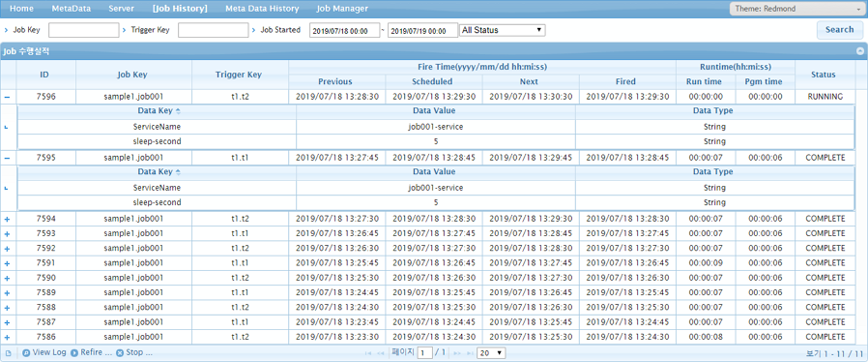868x362 pixels.
Task: Go to the next page arrow
Action: tap(457, 353)
